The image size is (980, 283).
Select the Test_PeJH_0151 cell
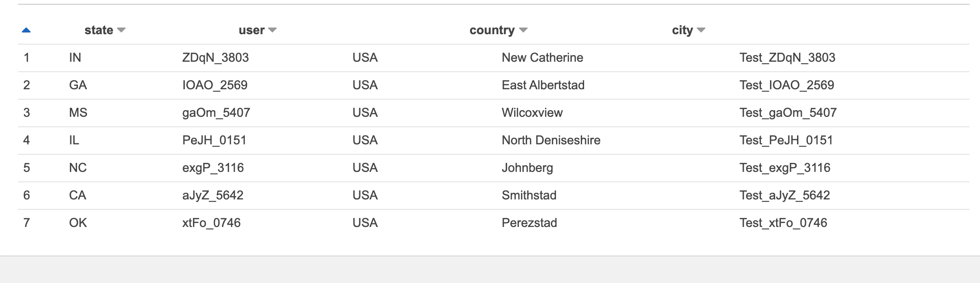(x=786, y=141)
